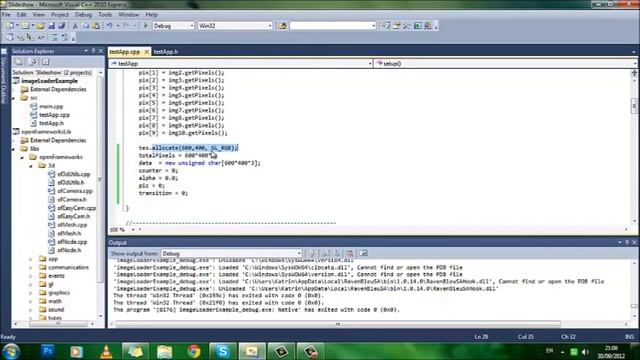Open the Window menu
The height and width of the screenshot is (360, 640).
point(129,15)
